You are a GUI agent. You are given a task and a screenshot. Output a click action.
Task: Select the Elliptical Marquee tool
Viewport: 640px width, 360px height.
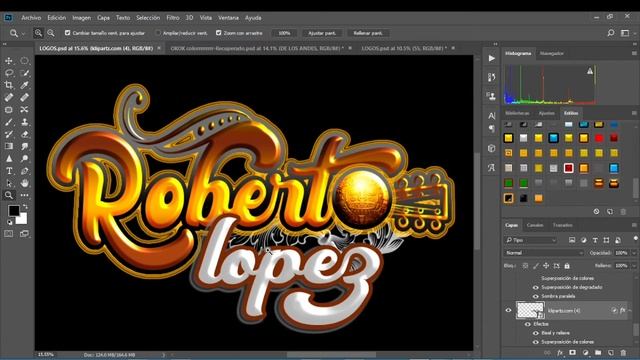[x=24, y=61]
